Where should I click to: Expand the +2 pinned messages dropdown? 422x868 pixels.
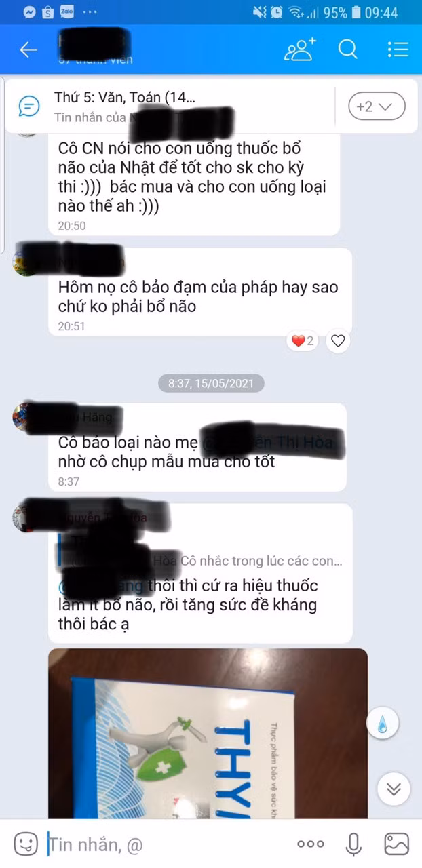(x=377, y=106)
